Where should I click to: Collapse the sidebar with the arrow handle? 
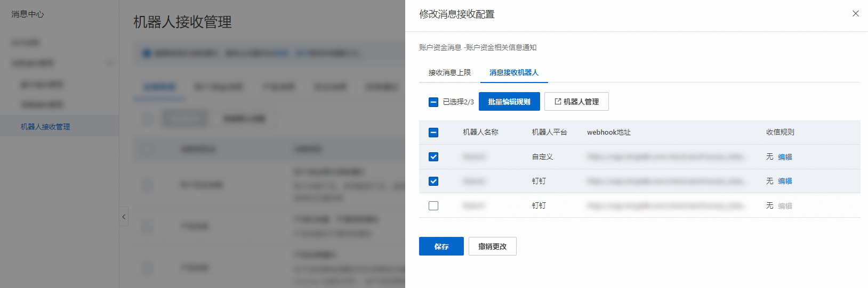click(124, 217)
